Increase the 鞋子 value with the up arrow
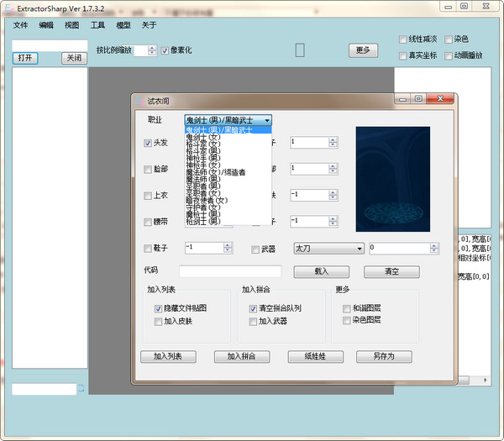Screen dimensions: 504x441 coord(228,245)
